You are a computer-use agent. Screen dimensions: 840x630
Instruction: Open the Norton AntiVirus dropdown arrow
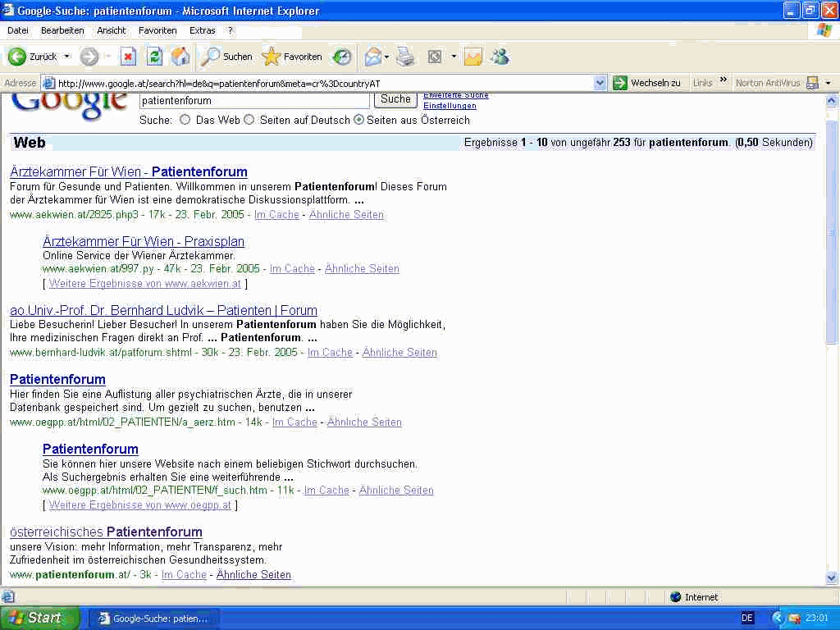[x=829, y=83]
